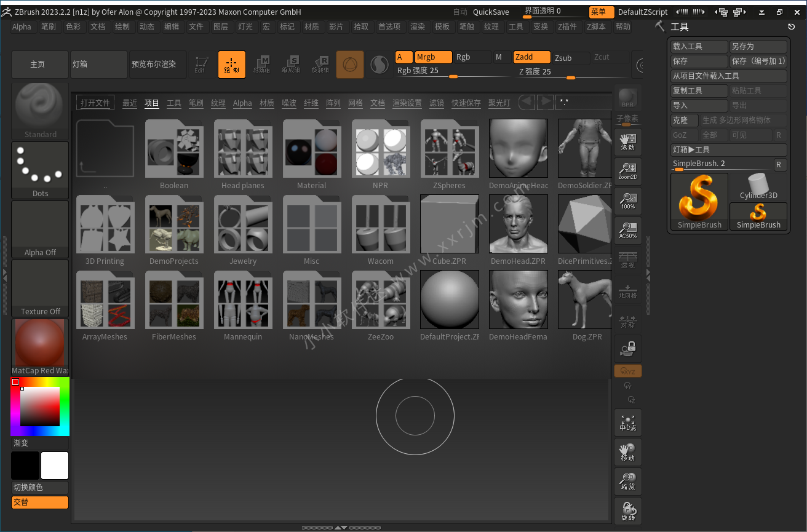This screenshot has width=807, height=532.
Task: Toggle the Zadd mode button
Action: pyautogui.click(x=531, y=57)
